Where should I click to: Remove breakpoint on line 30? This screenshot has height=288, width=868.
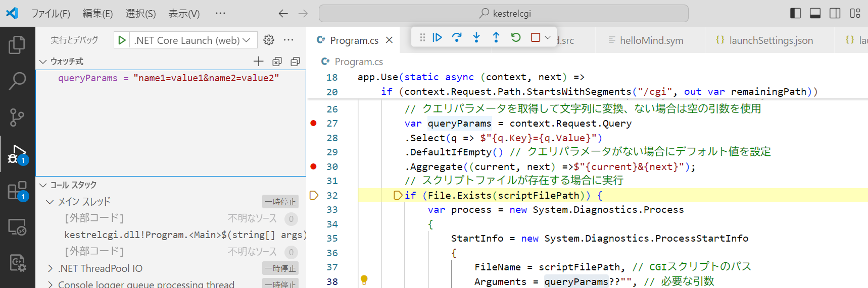tap(313, 166)
